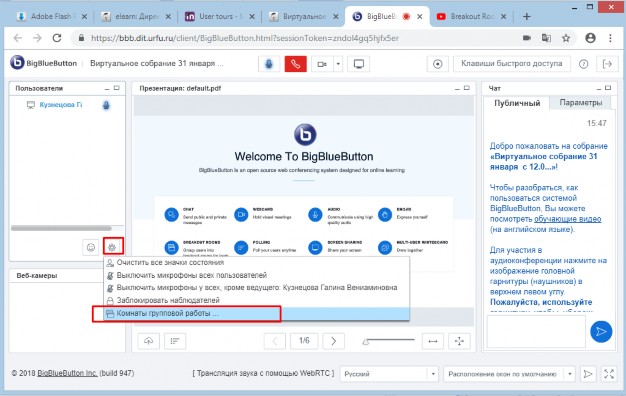This screenshot has height=396, width=626.
Task: Send chat message with blue arrow
Action: [601, 331]
